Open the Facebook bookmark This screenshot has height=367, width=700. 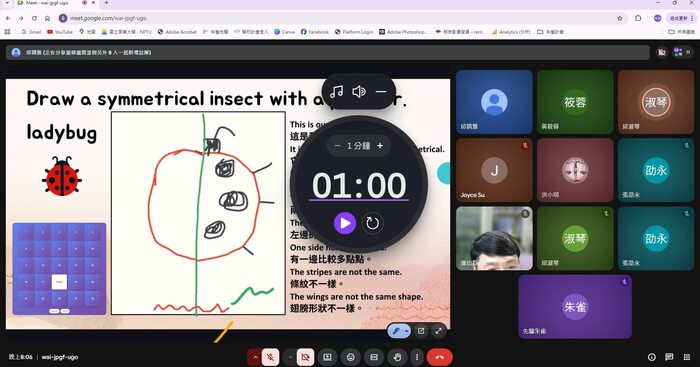pyautogui.click(x=315, y=32)
